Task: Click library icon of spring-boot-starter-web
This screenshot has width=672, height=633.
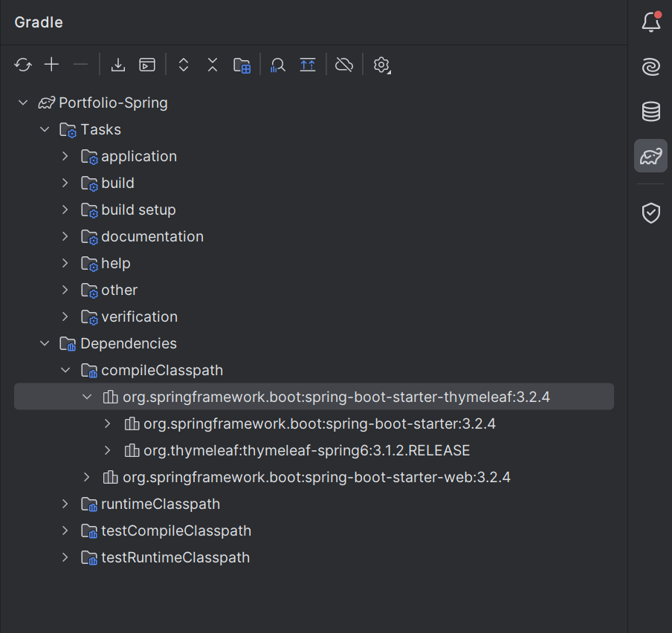Action: tap(110, 477)
